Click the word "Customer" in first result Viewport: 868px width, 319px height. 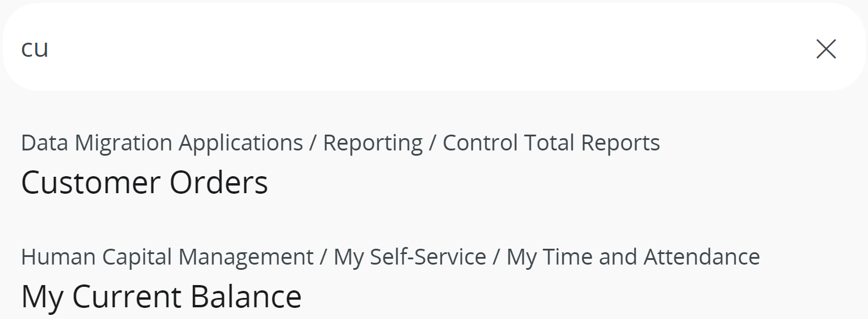pos(91,183)
